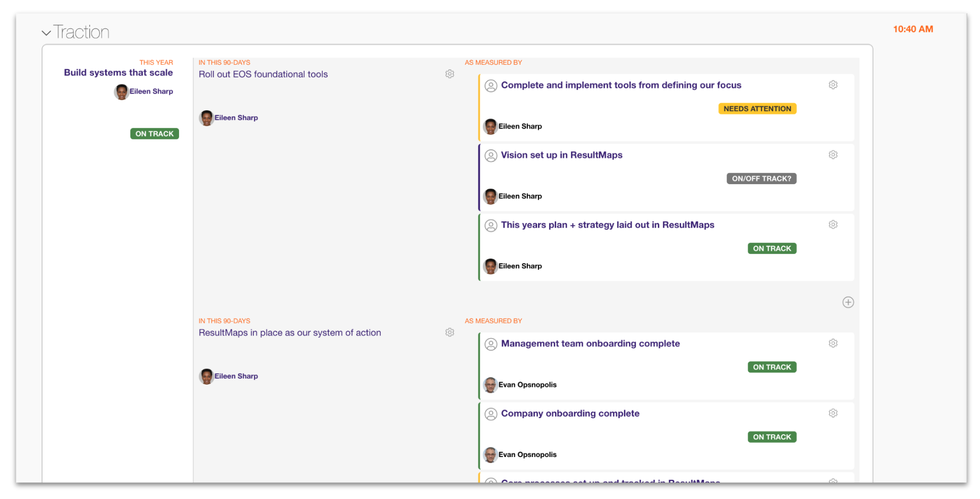Image resolution: width=980 pixels, height=499 pixels.
Task: Click ON TRACK badge under Build systems that scale
Action: tap(154, 134)
